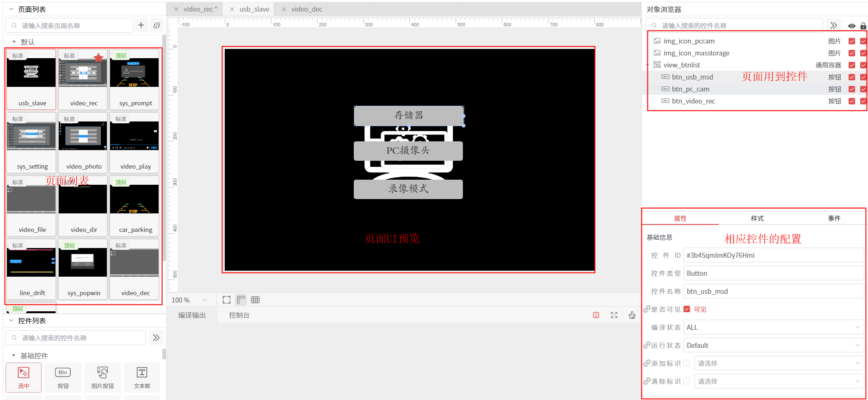Pick the 文本框 text box widget
Image resolution: width=868 pixels, height=400 pixels.
pyautogui.click(x=142, y=377)
